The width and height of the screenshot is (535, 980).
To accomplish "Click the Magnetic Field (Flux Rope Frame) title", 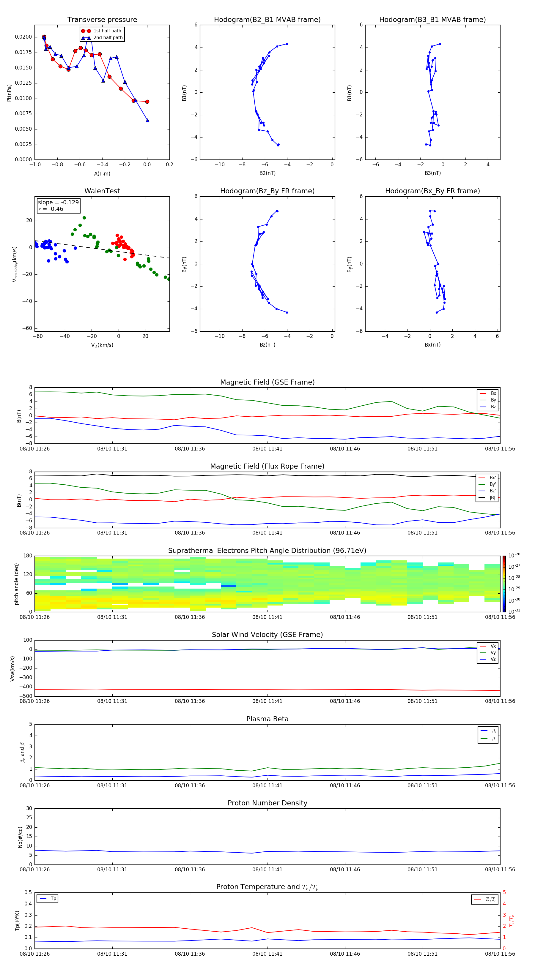I will (x=267, y=467).
